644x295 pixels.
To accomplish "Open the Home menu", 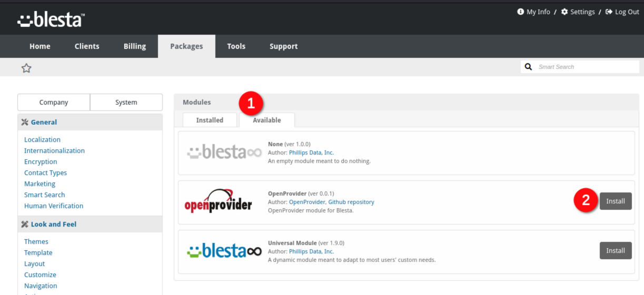I will click(x=40, y=46).
